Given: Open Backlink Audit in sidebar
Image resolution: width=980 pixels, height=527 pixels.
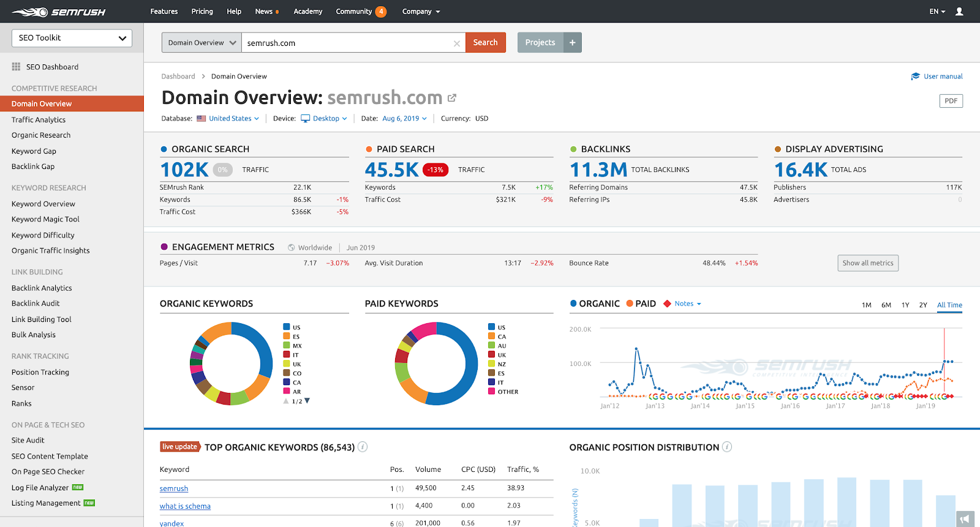Looking at the screenshot, I should (36, 304).
